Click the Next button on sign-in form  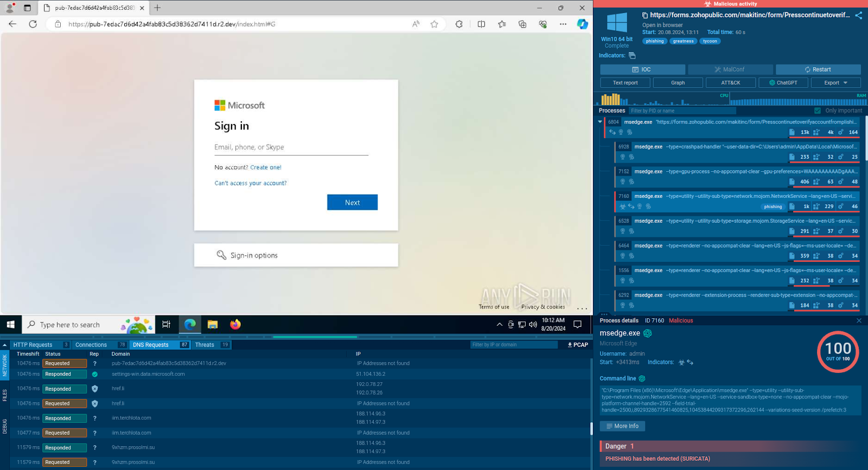352,202
